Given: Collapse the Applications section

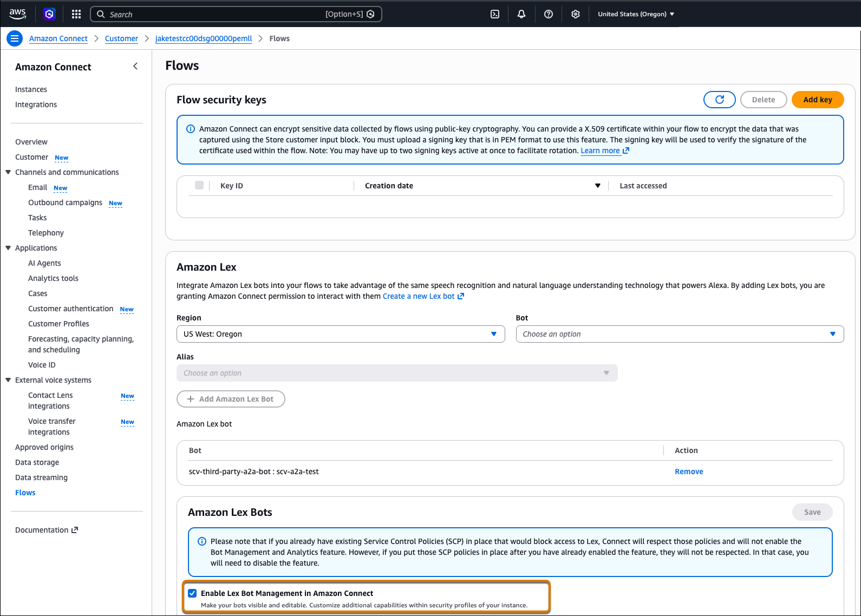Looking at the screenshot, I should pos(8,248).
